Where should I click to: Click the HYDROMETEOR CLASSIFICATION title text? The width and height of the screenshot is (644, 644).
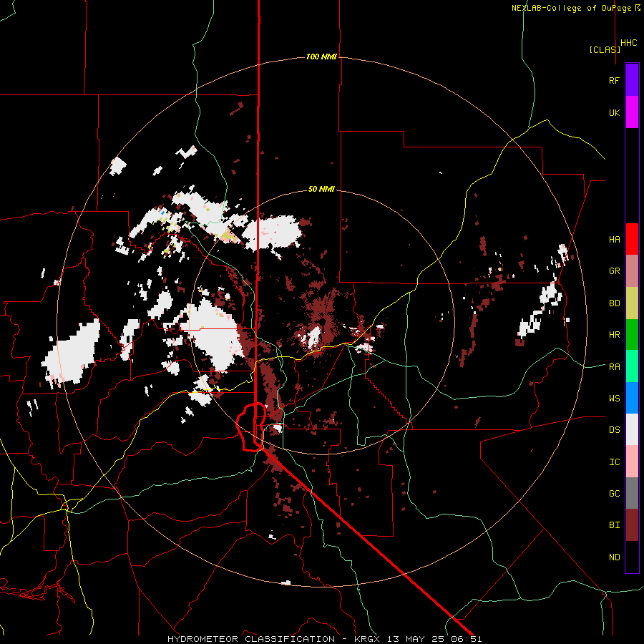pyautogui.click(x=251, y=639)
